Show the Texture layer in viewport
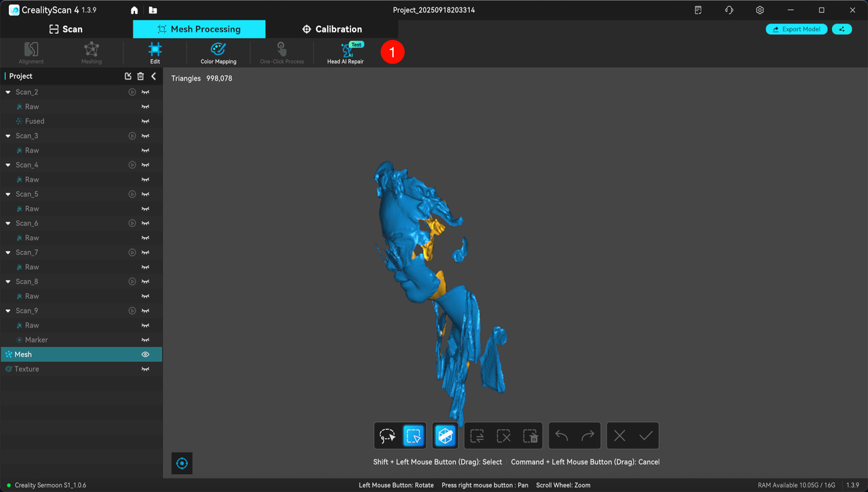868x492 pixels. tap(145, 369)
